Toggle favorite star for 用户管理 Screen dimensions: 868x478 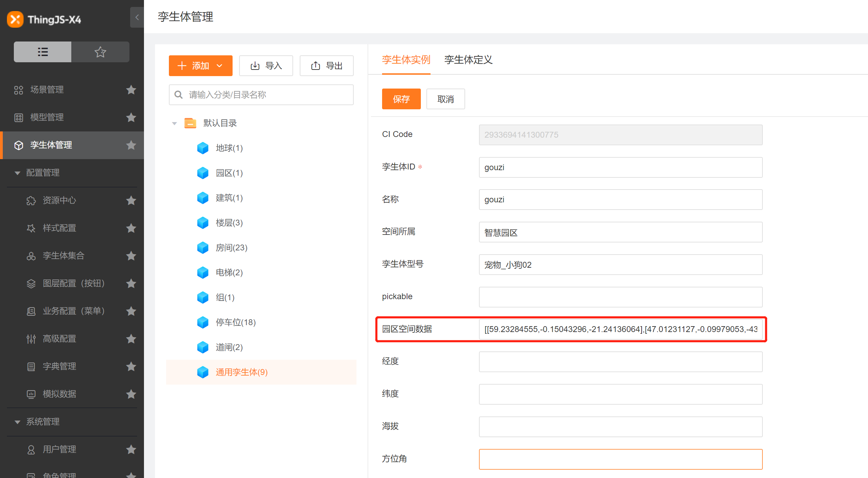[x=131, y=449]
